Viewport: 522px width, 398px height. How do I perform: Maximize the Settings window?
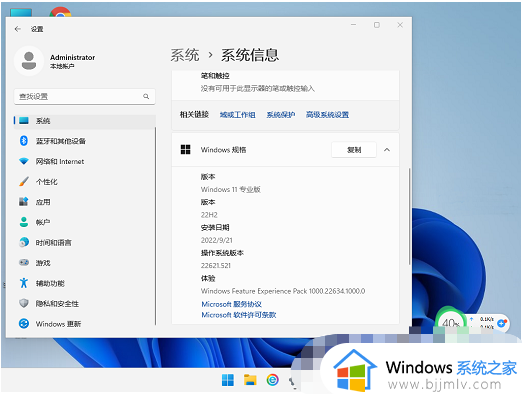377,25
